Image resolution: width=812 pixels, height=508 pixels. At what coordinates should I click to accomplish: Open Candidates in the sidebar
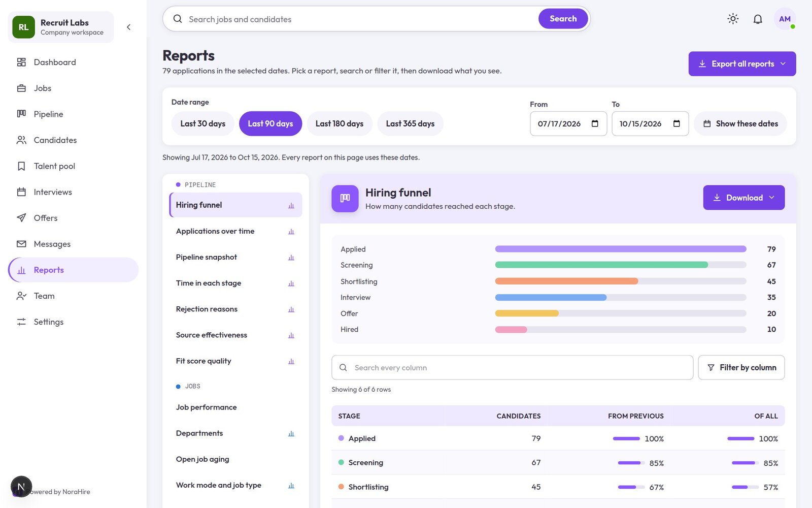[73, 140]
